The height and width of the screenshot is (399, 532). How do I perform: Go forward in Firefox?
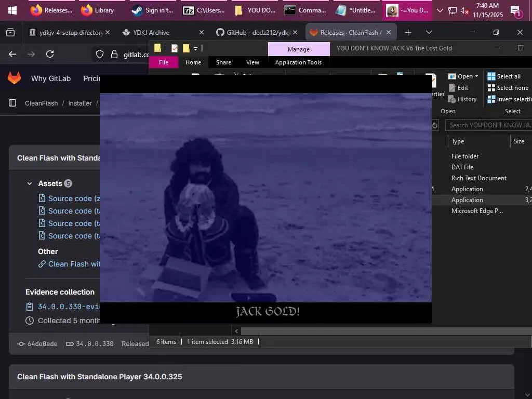point(31,54)
